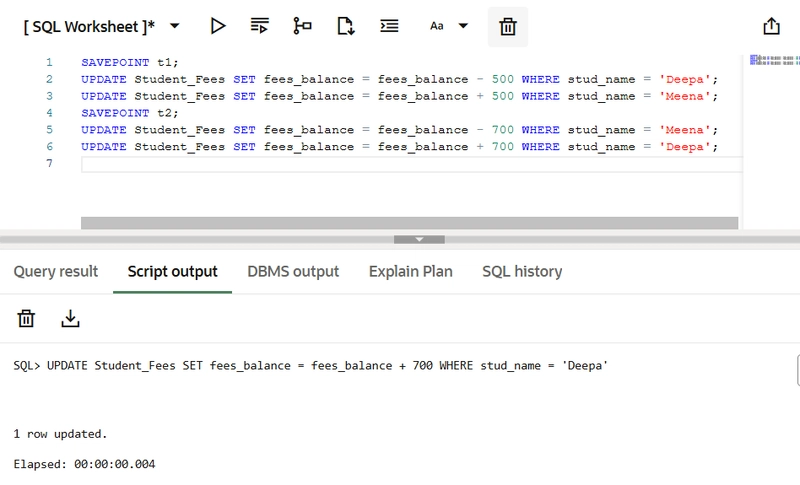Clear the worksheet with trash icon
800x485 pixels.
(508, 27)
